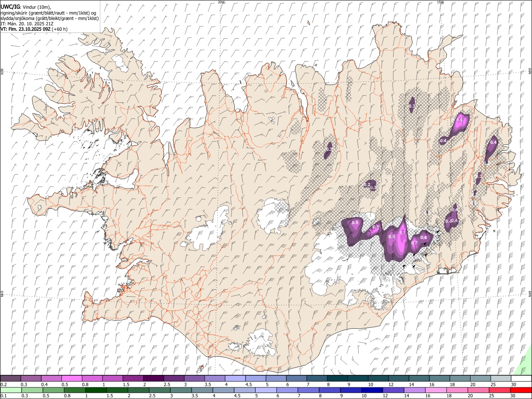Viewport: 532px width, 399px height.
Task: Click the '20W' longitude label at map top
Action: pos(221,2)
